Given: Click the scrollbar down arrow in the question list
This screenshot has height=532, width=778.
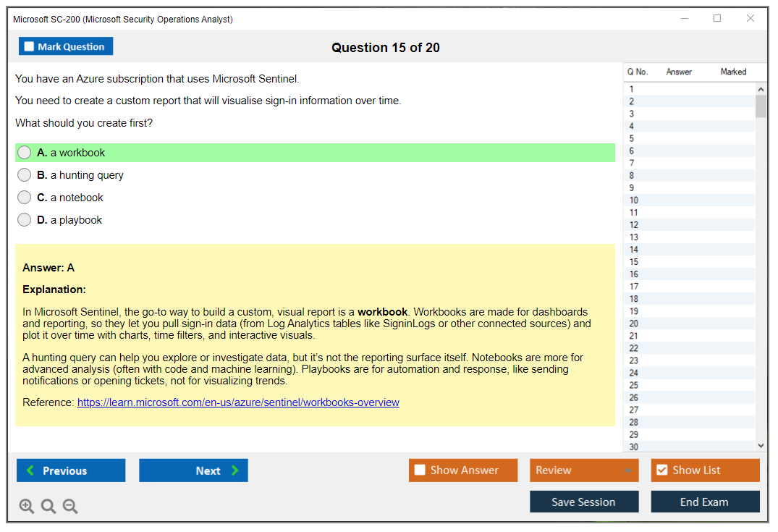Looking at the screenshot, I should pyautogui.click(x=761, y=445).
